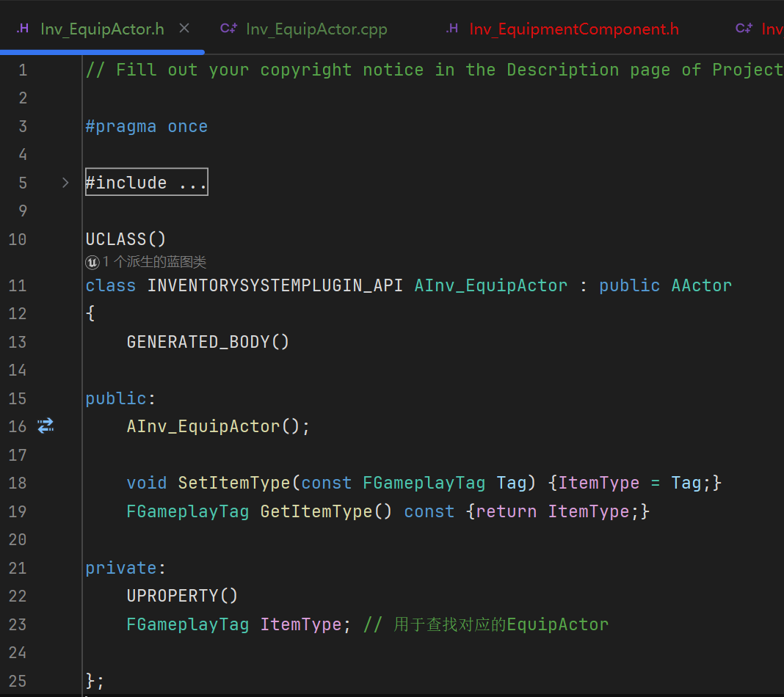This screenshot has width=784, height=697.
Task: Click the SetItemType function name
Action: [x=234, y=483]
